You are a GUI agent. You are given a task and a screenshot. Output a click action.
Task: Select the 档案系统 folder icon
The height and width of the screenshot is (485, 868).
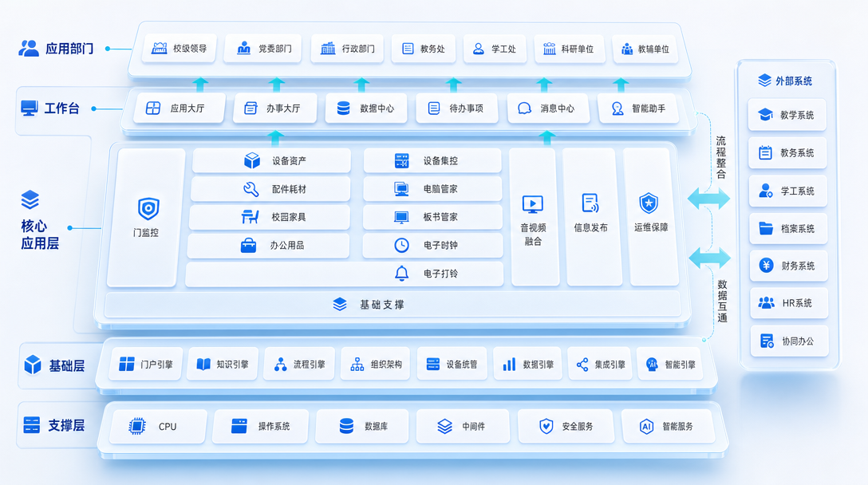tap(766, 227)
